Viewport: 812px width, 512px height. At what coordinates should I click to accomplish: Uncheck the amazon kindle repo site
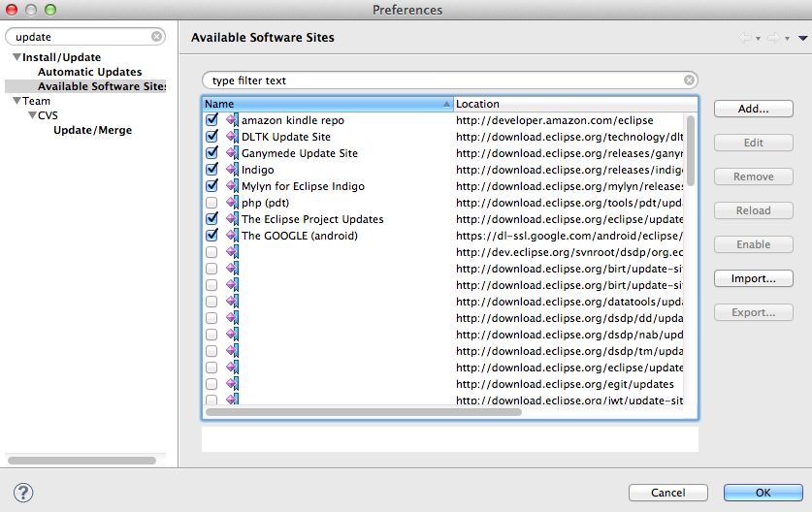(x=211, y=119)
